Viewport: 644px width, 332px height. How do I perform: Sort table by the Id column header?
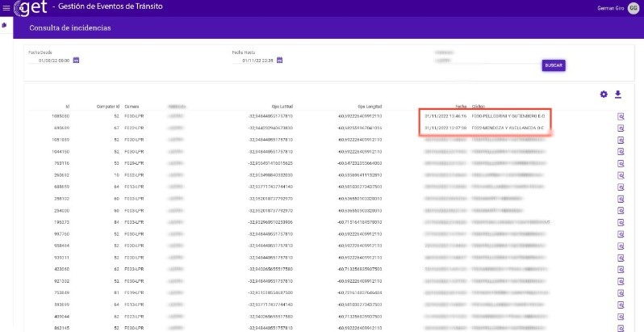point(68,106)
